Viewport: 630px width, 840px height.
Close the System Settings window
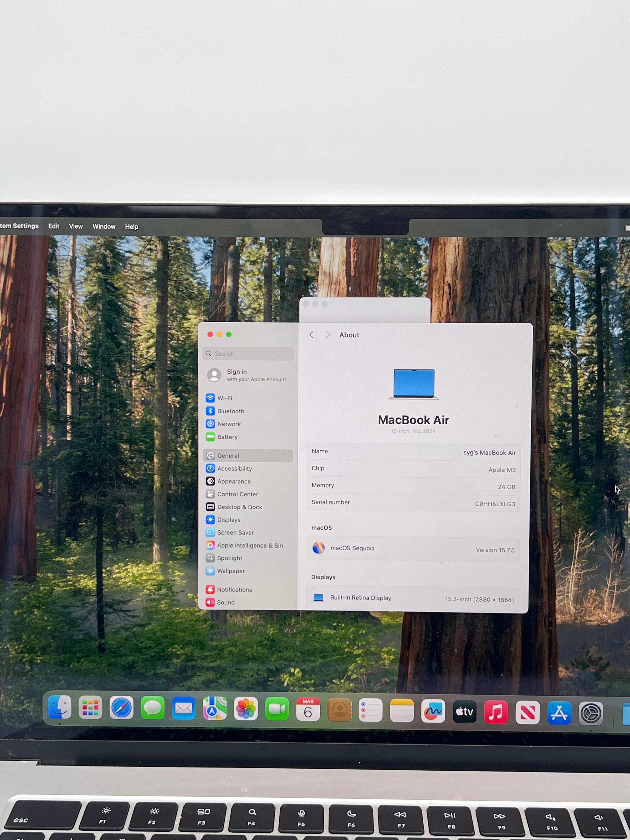tap(210, 334)
